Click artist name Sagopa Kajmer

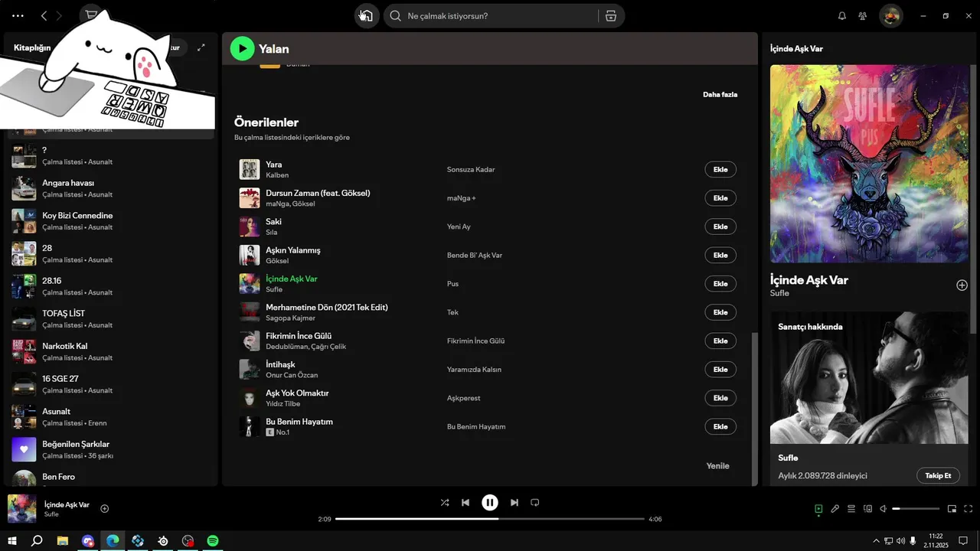pyautogui.click(x=290, y=318)
